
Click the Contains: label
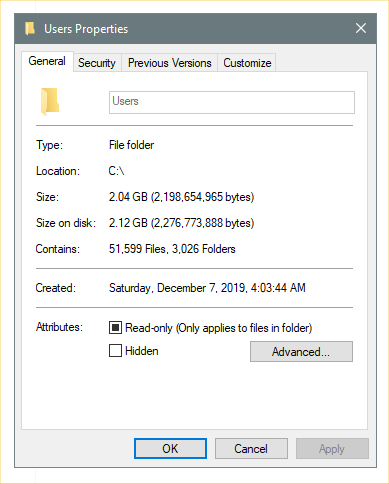(58, 249)
